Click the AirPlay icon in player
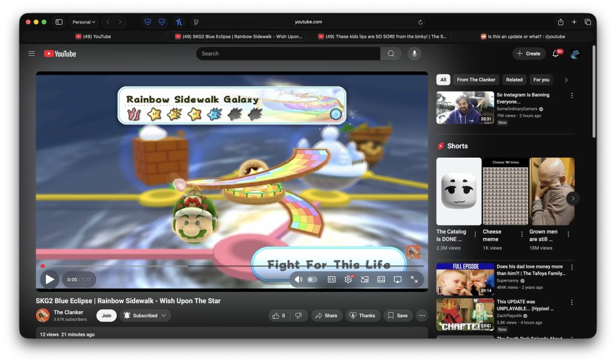The image size is (616, 364). pyautogui.click(x=397, y=279)
